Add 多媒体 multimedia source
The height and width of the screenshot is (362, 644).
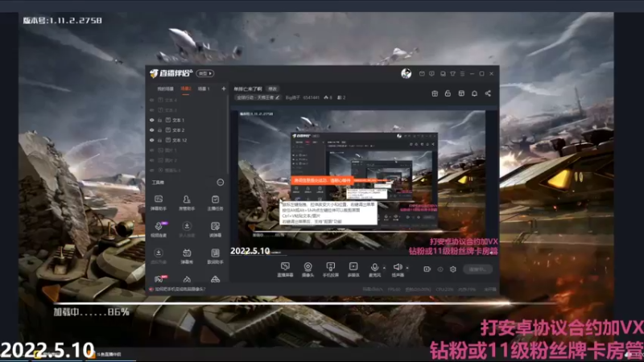[353, 269]
